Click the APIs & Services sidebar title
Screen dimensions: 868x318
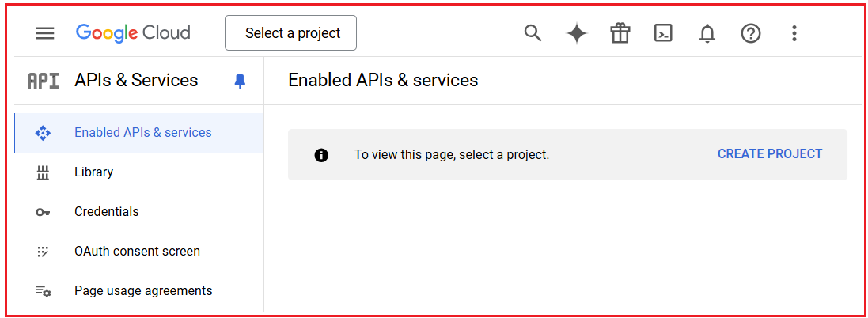[136, 80]
